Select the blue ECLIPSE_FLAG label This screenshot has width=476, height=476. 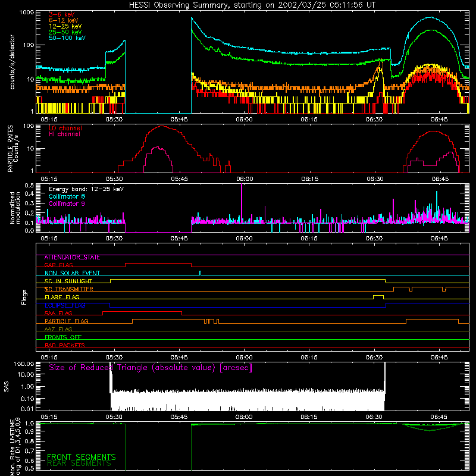65,305
